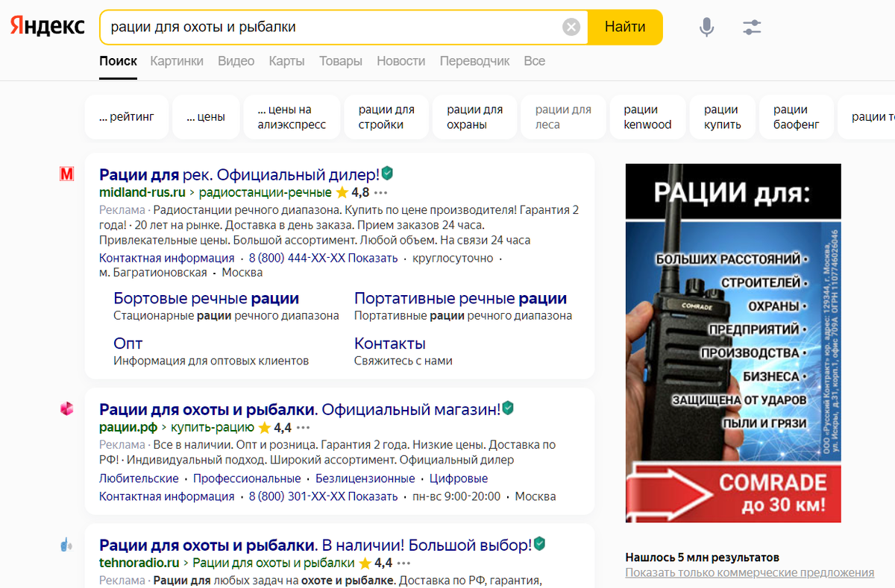
Task: Click the 'радиостанции-речные' breadcrumb link
Action: [265, 192]
